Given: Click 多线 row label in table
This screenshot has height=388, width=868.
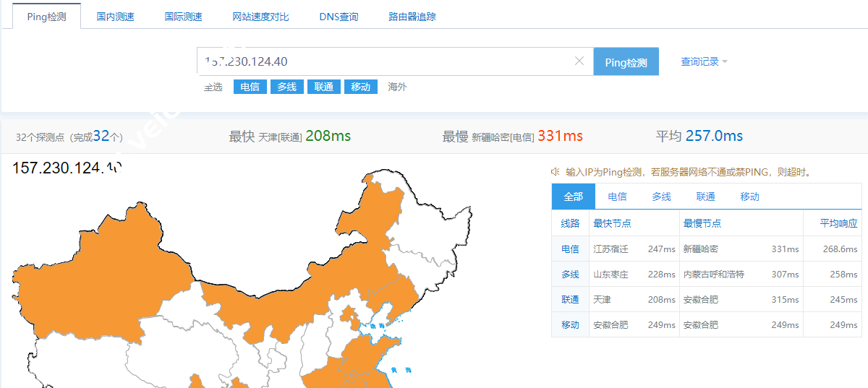Looking at the screenshot, I should coord(570,274).
